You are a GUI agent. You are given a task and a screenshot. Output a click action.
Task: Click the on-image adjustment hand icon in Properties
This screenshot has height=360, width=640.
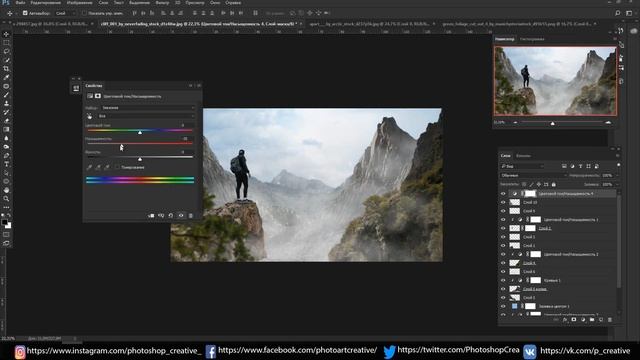click(x=89, y=116)
